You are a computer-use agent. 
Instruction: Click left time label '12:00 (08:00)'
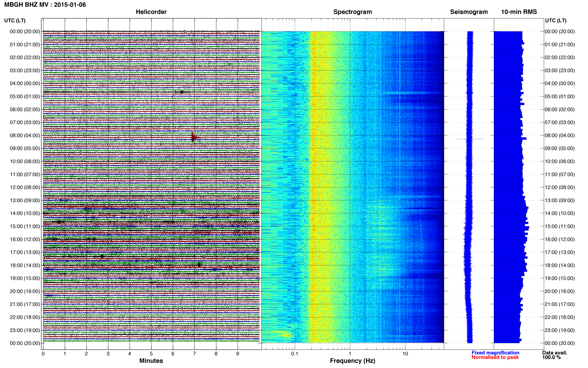[25, 187]
